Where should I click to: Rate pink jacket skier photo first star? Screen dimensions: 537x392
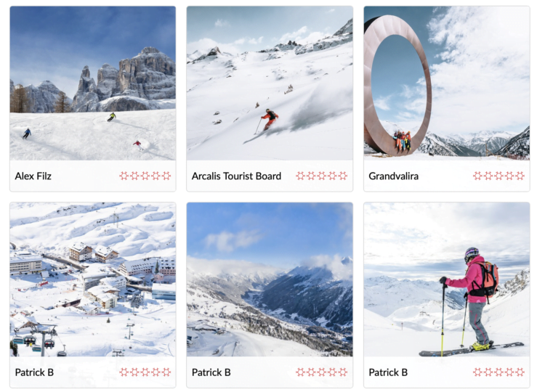pyautogui.click(x=477, y=372)
